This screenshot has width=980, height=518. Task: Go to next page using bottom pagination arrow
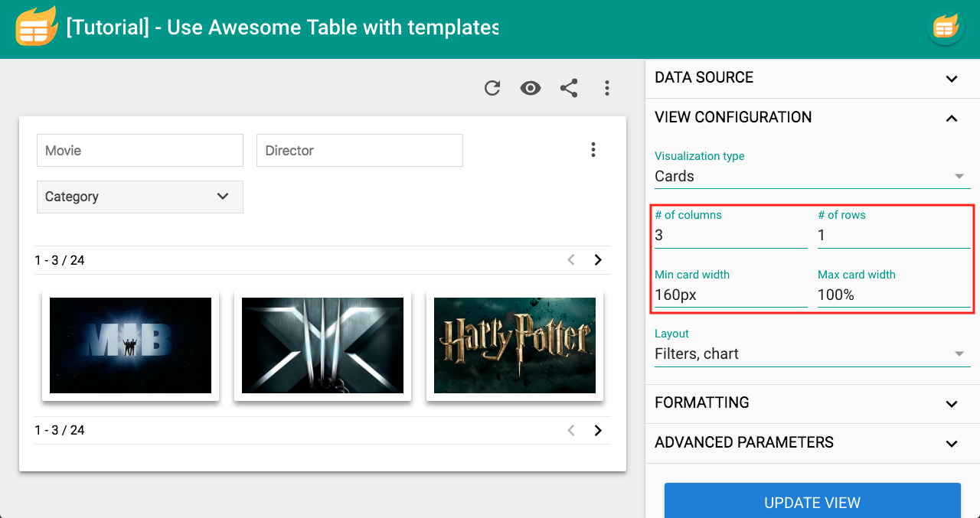598,430
